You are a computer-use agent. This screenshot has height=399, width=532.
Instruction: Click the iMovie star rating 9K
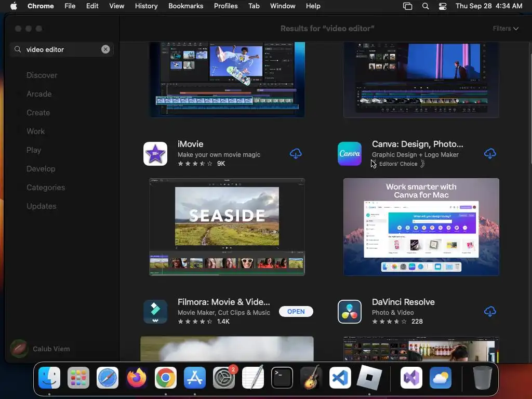tap(201, 164)
